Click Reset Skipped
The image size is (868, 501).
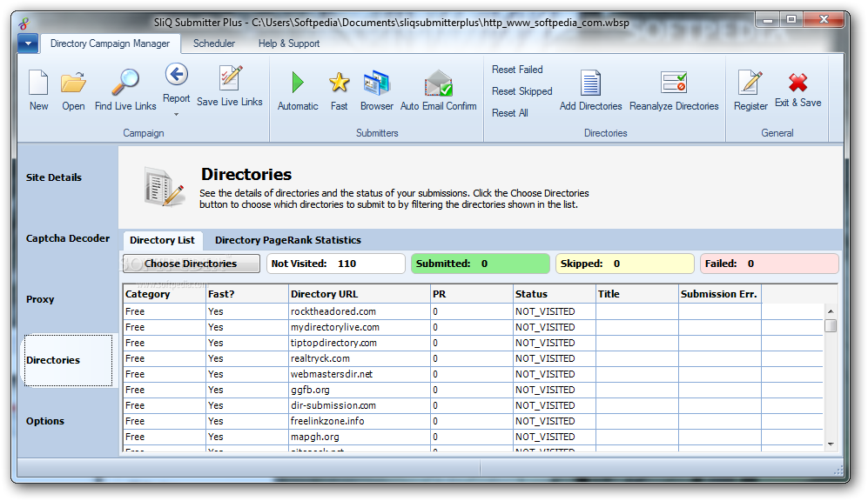[522, 91]
